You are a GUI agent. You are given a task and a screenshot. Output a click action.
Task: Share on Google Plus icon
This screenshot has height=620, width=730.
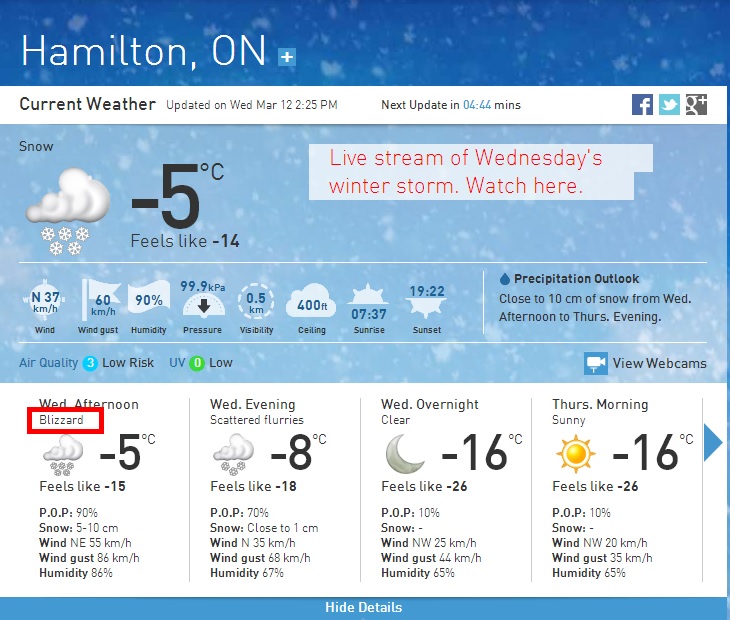point(696,105)
